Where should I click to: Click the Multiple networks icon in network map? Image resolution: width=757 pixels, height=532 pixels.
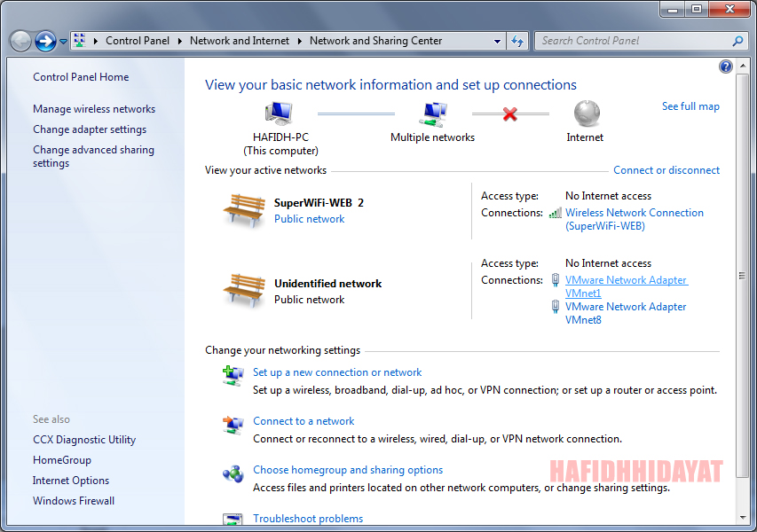click(x=432, y=113)
